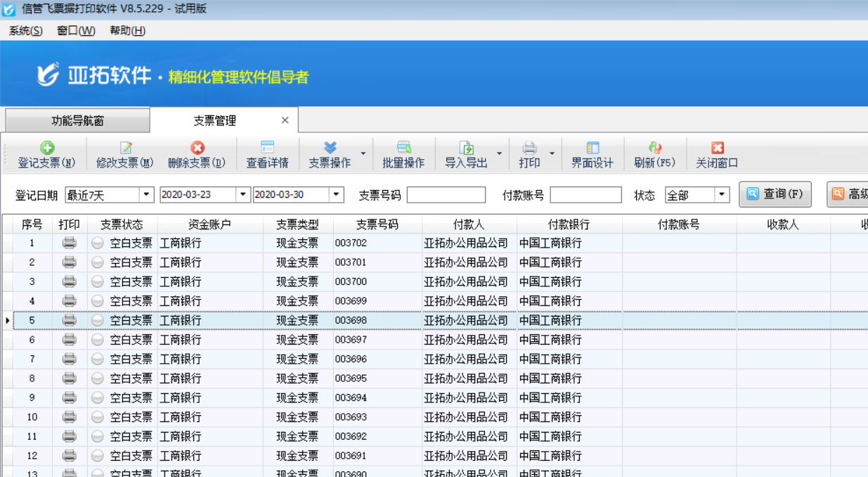This screenshot has height=477, width=868.
Task: Click 空白支票 status text in row 003696
Action: coord(131,359)
